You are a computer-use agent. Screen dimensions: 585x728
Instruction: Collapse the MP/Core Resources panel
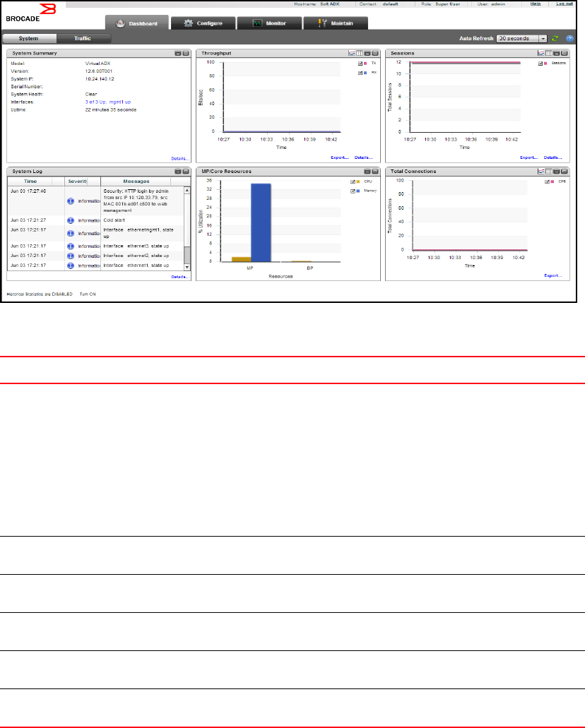click(367, 172)
